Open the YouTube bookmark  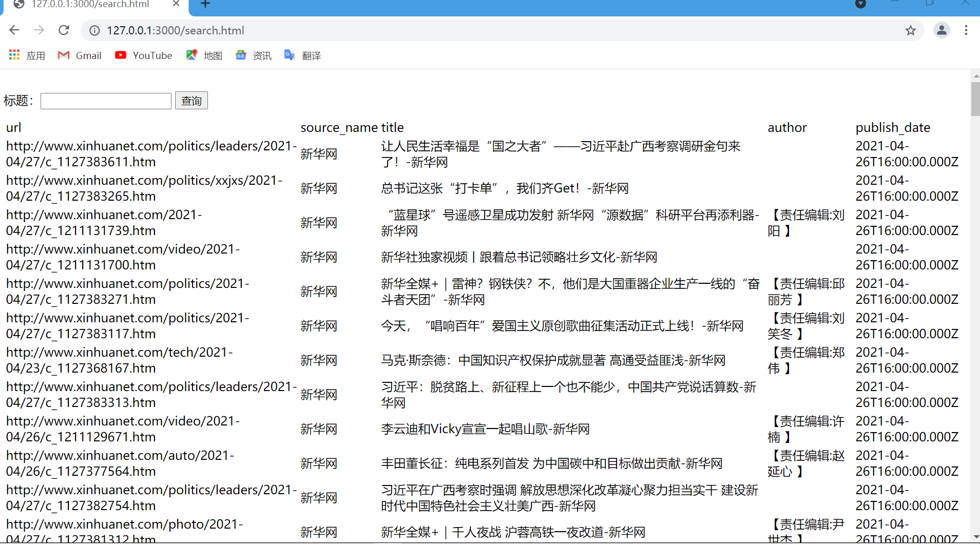143,55
